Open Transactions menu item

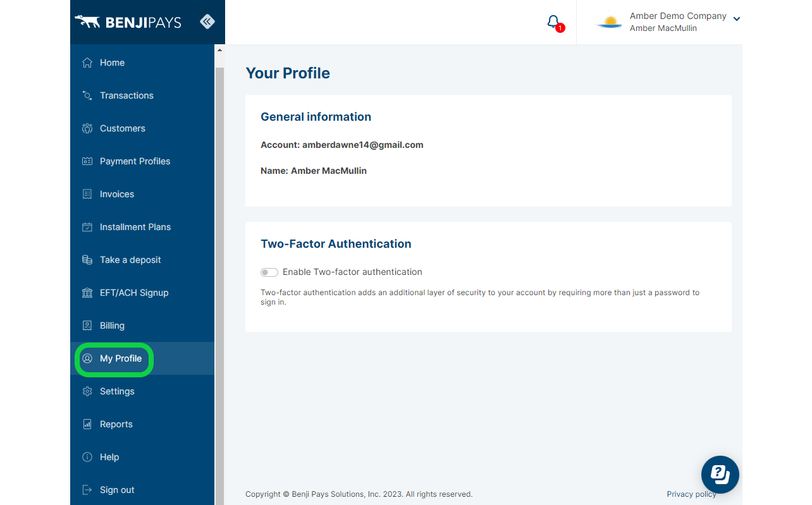(142, 95)
